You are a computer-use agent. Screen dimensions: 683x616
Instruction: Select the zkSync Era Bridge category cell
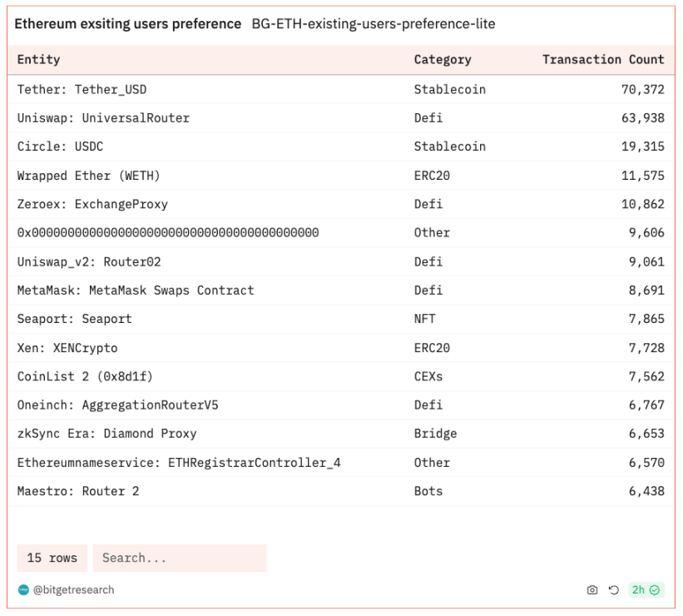pyautogui.click(x=435, y=434)
